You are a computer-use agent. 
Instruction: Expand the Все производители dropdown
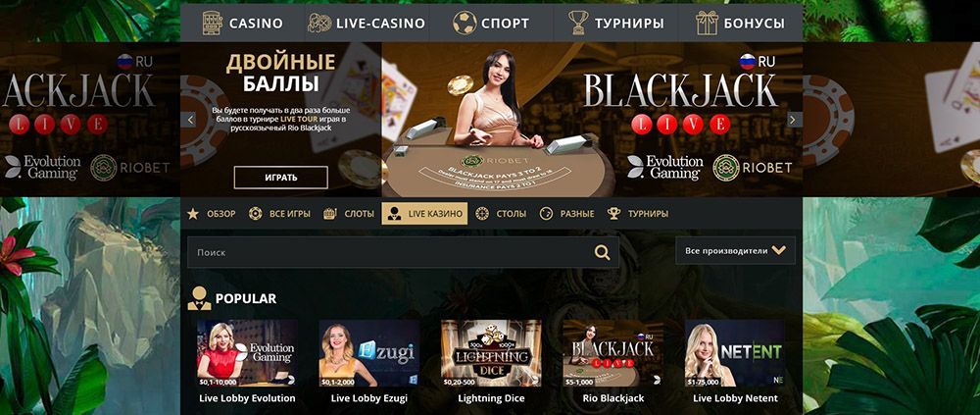[x=735, y=250]
